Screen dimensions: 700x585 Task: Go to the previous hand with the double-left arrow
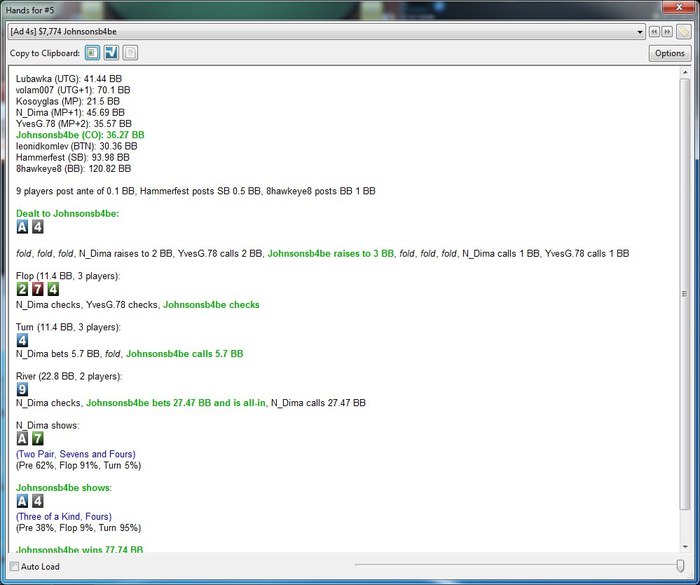tap(654, 32)
